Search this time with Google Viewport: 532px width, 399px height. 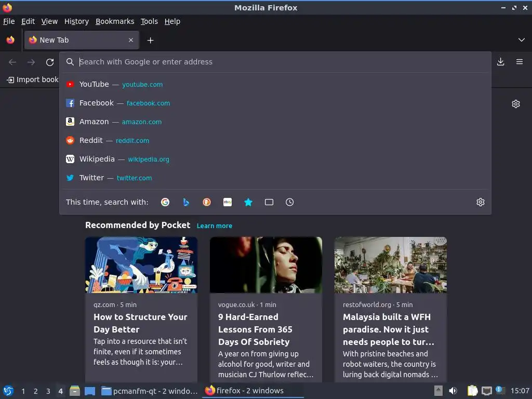165,202
